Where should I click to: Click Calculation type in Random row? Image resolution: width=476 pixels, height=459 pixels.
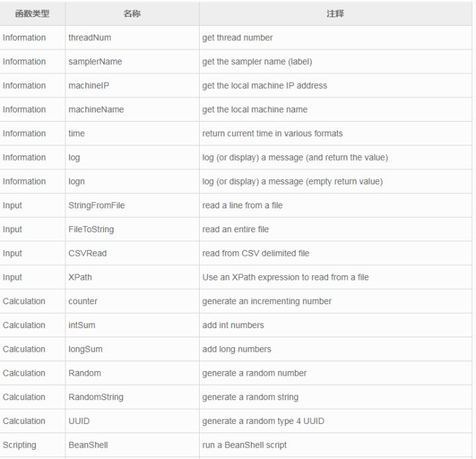(24, 373)
